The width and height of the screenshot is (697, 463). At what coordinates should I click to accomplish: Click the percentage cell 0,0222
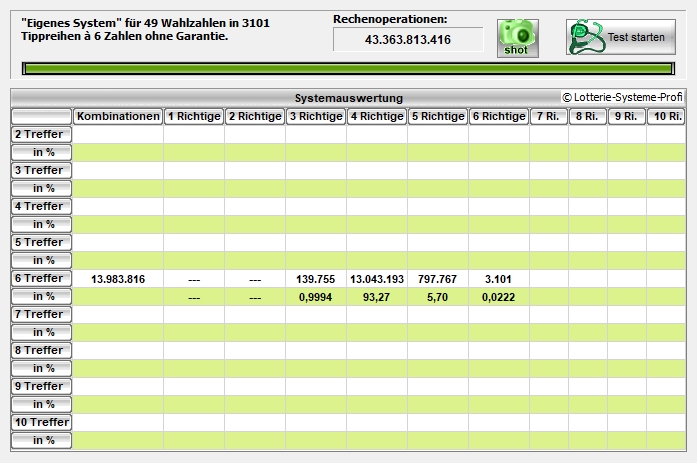point(498,297)
